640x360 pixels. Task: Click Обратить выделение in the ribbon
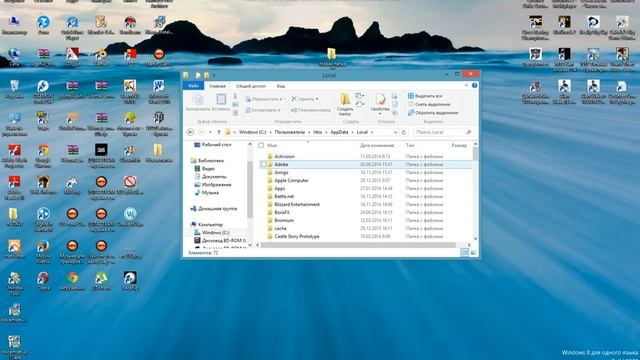click(433, 113)
